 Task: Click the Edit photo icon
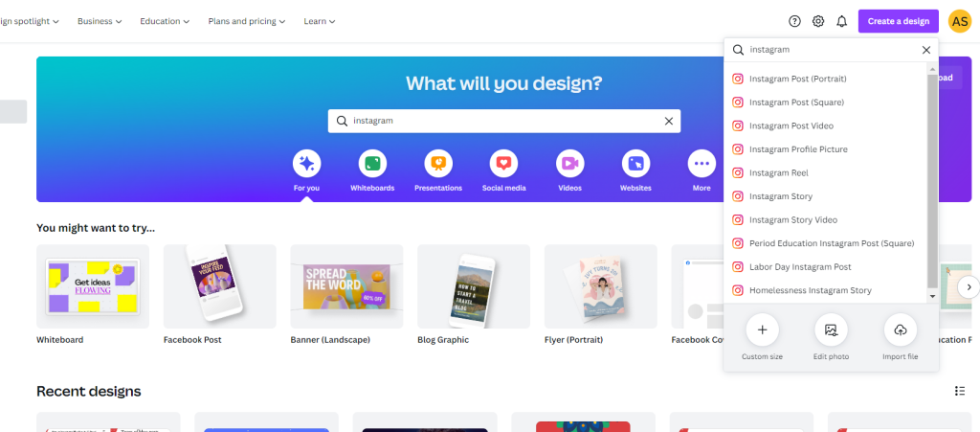tap(832, 330)
